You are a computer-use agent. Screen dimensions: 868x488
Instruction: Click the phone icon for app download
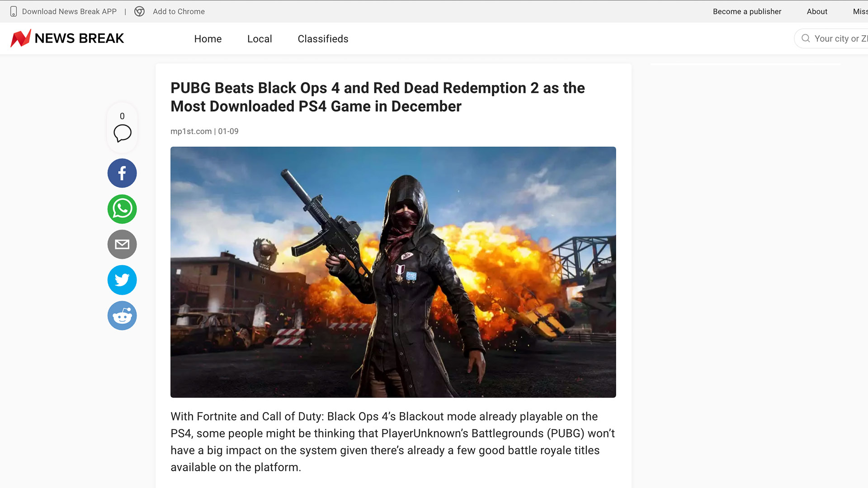14,11
